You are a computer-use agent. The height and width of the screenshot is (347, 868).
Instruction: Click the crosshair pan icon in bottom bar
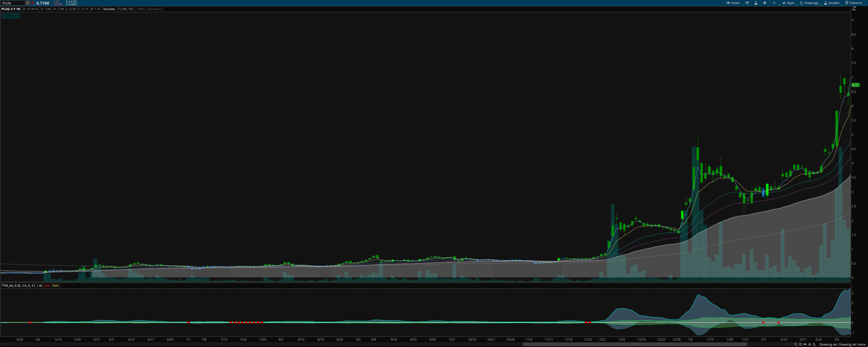tap(810, 344)
